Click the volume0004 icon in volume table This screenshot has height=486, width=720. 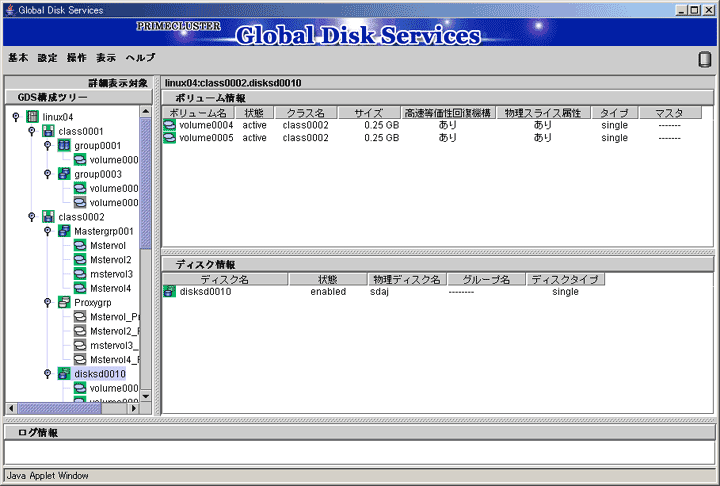169,125
